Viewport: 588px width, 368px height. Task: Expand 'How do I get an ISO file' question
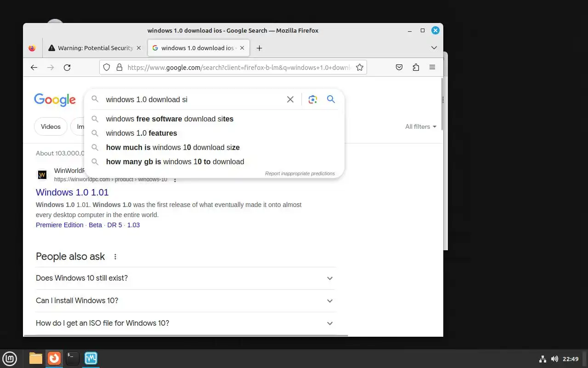pos(185,323)
